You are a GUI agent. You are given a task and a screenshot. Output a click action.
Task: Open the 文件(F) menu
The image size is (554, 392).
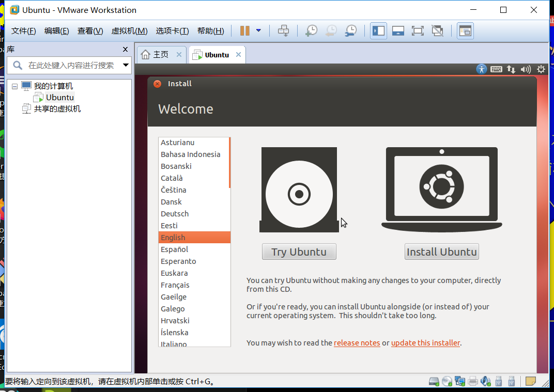(x=24, y=31)
